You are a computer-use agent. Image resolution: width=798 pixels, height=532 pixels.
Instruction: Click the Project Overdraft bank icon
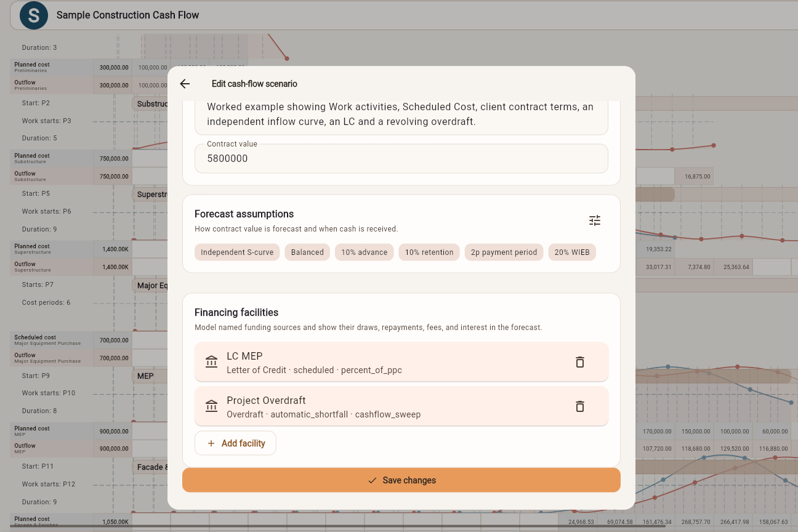point(212,406)
